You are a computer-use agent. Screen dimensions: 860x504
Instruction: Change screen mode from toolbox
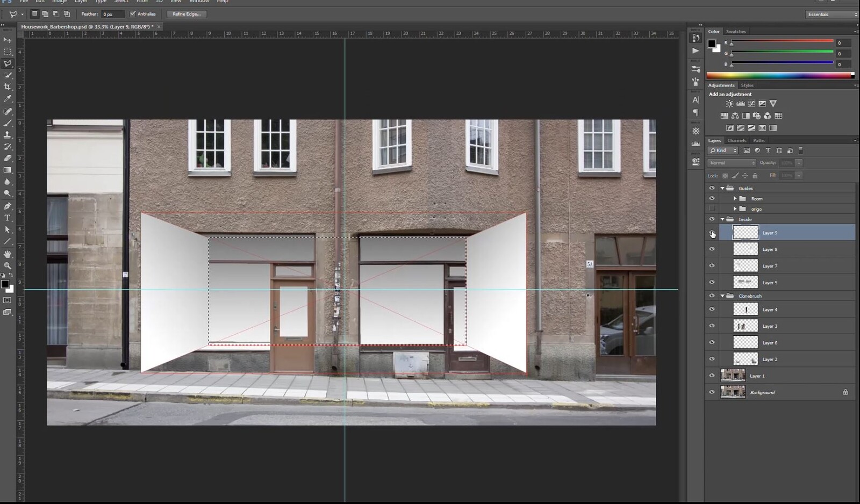8,312
